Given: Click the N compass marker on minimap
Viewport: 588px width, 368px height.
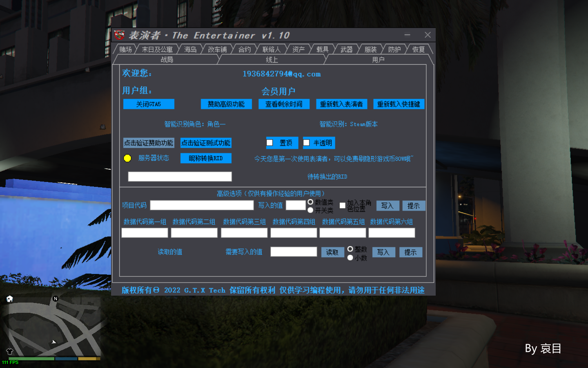Looking at the screenshot, I should click(x=56, y=299).
